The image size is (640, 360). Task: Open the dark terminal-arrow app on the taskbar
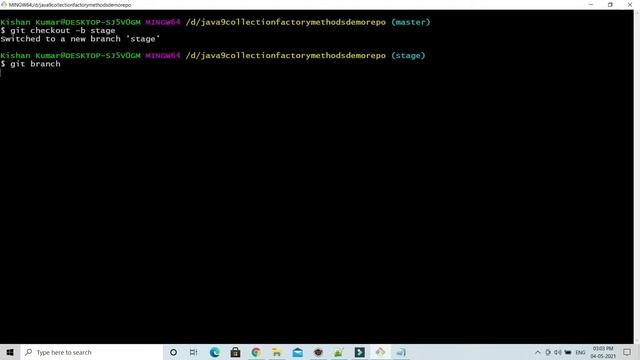(x=360, y=352)
